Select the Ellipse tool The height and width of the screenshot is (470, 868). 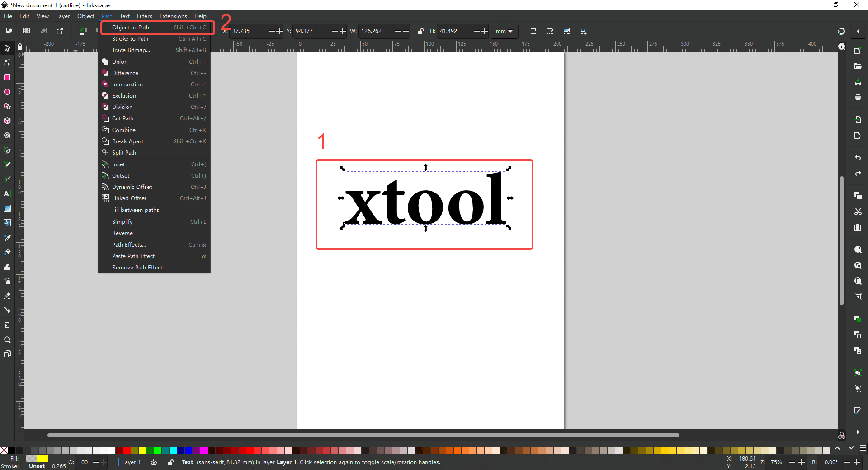tap(7, 92)
